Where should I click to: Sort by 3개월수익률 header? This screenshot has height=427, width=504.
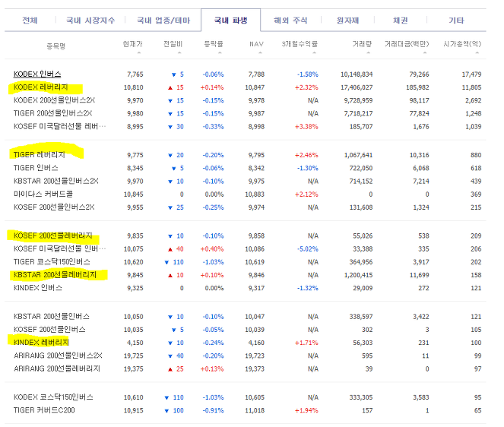coord(300,44)
